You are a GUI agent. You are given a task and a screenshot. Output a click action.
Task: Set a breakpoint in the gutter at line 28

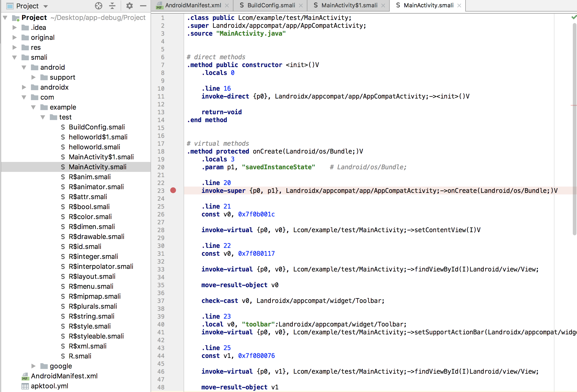(x=173, y=230)
